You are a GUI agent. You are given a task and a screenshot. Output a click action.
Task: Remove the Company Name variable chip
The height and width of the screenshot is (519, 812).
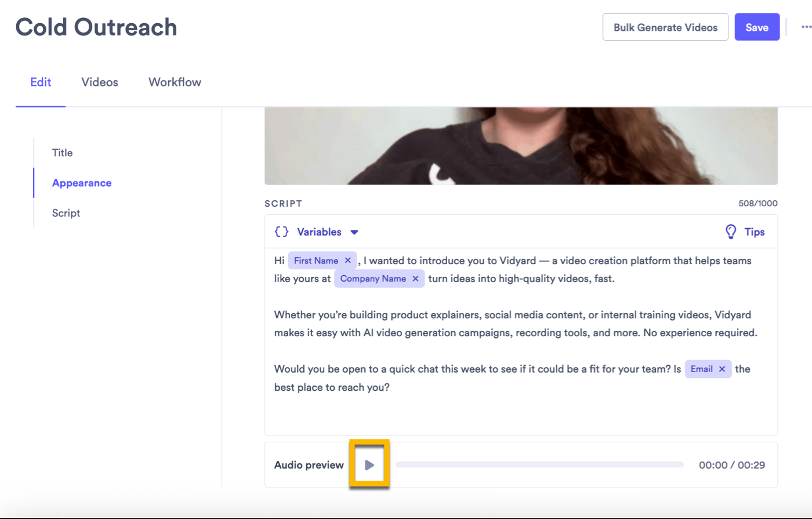coord(416,279)
